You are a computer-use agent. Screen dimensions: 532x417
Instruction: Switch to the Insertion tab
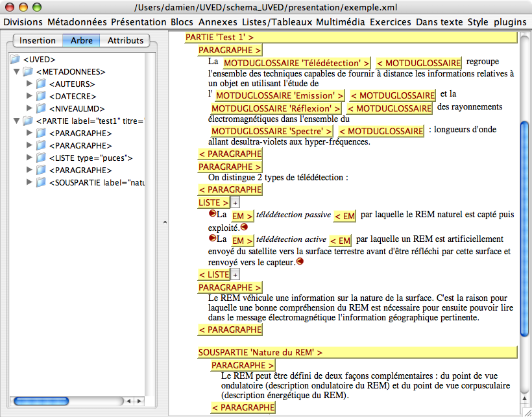[x=38, y=40]
